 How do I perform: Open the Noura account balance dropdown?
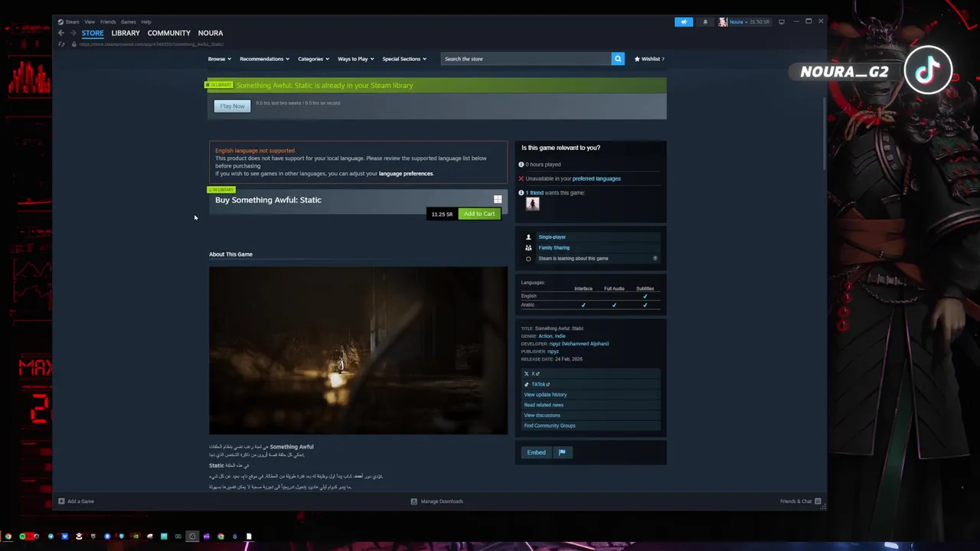[749, 21]
